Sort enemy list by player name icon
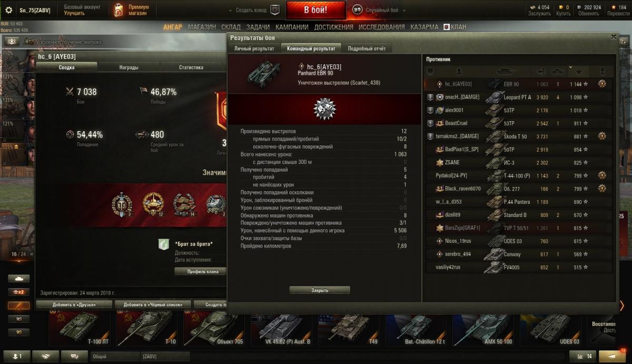This screenshot has width=632, height=364. point(458,71)
